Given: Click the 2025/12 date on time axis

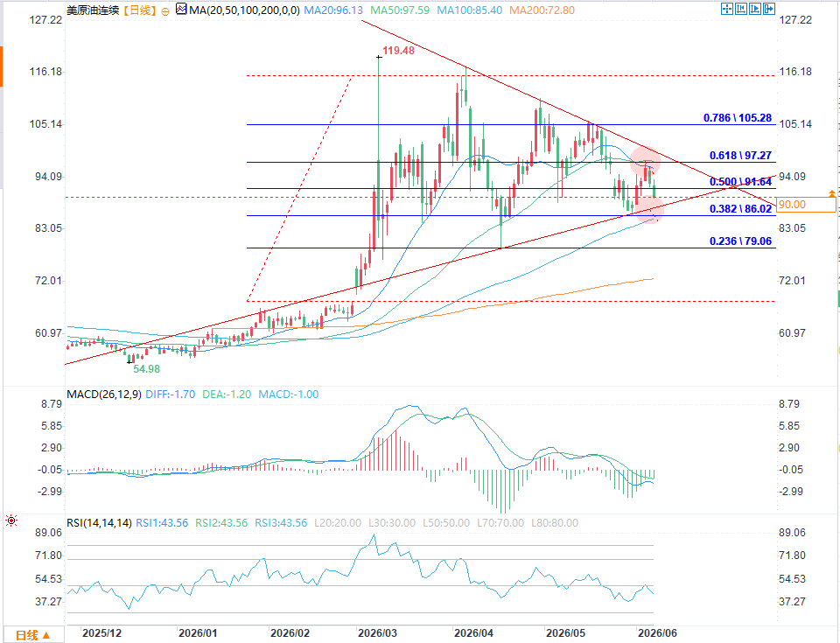Looking at the screenshot, I should click(101, 633).
